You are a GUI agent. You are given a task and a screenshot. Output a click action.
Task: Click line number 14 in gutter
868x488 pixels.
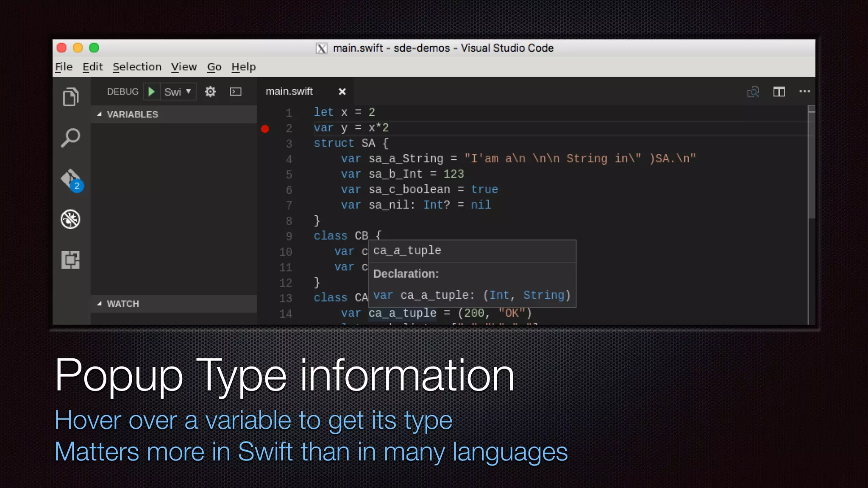coord(286,314)
